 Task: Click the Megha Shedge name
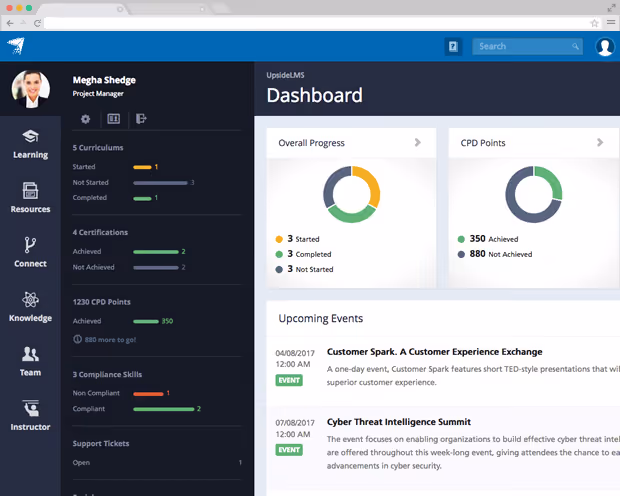click(104, 80)
